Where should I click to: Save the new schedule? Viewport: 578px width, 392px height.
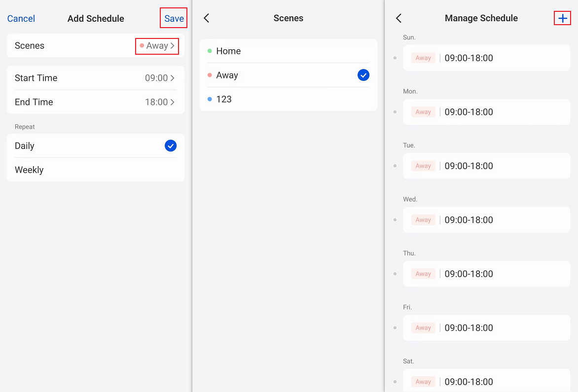(174, 19)
